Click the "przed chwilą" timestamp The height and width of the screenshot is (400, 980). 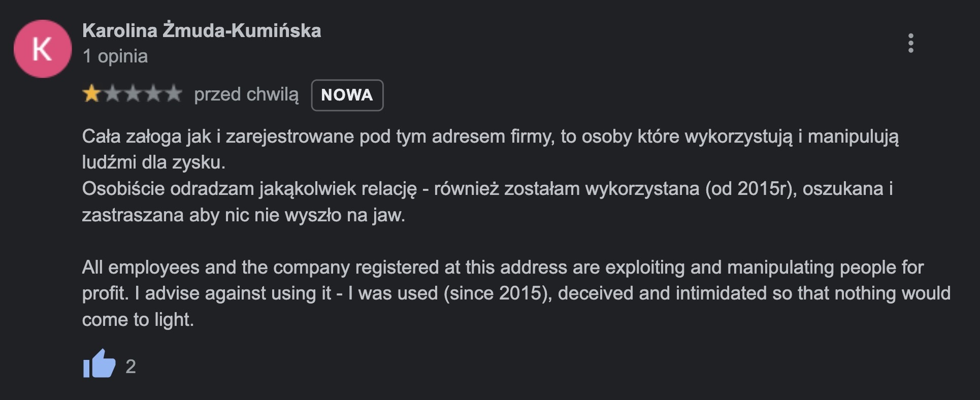click(x=246, y=94)
